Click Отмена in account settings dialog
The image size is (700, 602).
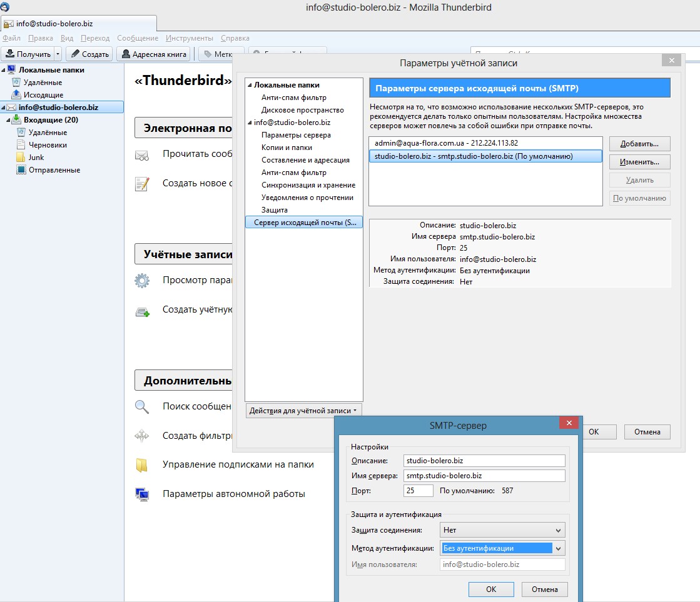pyautogui.click(x=647, y=431)
